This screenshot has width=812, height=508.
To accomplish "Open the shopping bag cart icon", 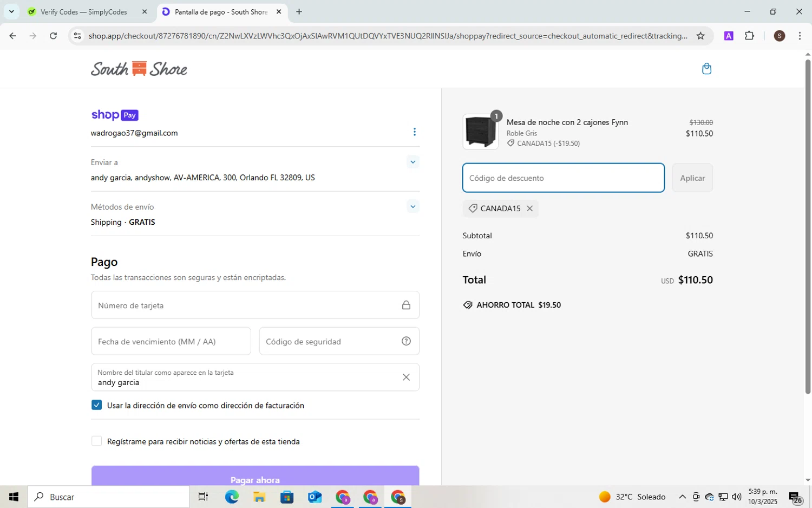I will pyautogui.click(x=706, y=69).
